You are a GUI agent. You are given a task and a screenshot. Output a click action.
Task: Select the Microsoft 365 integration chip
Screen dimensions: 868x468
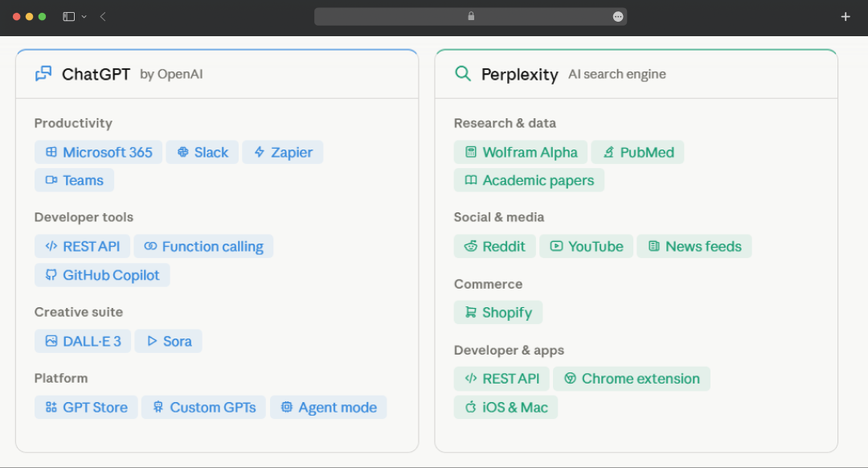tap(99, 152)
